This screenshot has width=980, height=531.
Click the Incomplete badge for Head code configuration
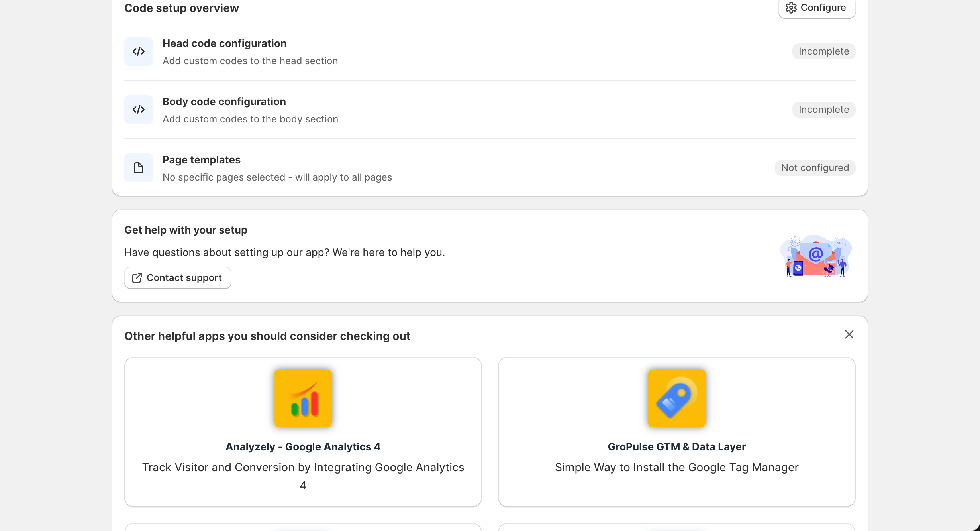823,51
